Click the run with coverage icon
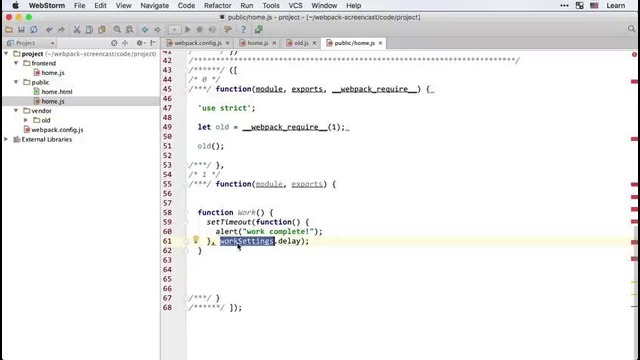This screenshot has height=360, width=640. tap(212, 30)
